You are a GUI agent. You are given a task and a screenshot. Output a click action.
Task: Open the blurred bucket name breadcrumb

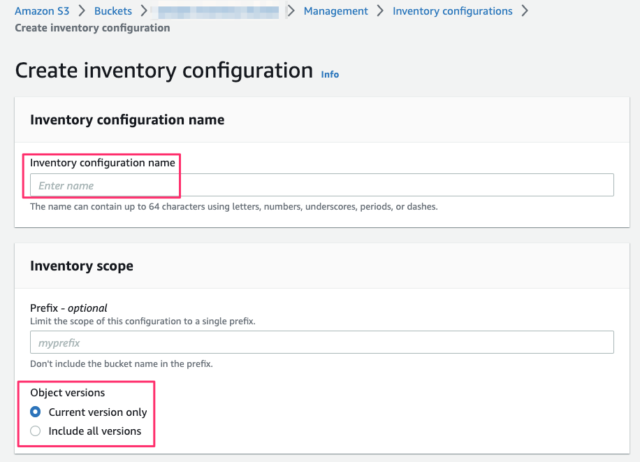tap(218, 11)
